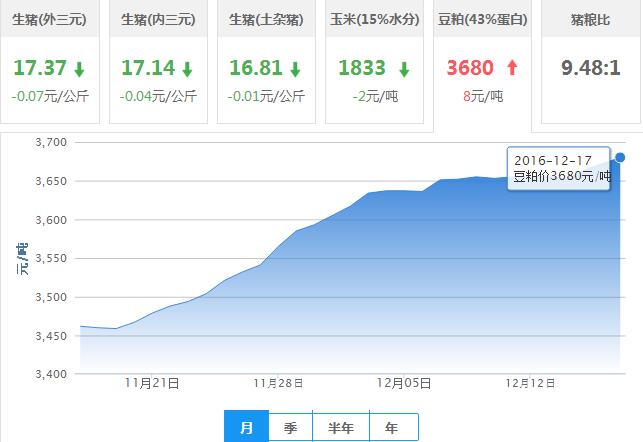The image size is (643, 442).
Task: Click the 8元/吨 change text
Action: [x=483, y=96]
